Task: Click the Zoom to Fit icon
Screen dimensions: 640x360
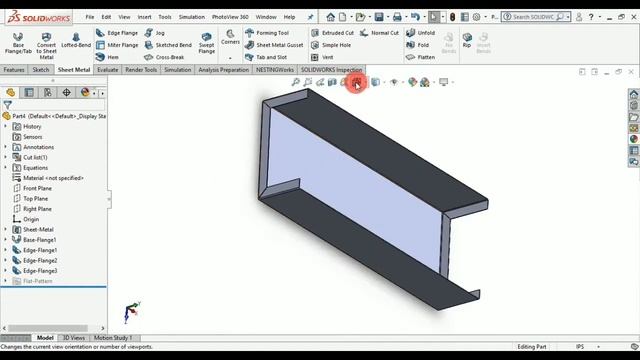Action: pos(296,82)
